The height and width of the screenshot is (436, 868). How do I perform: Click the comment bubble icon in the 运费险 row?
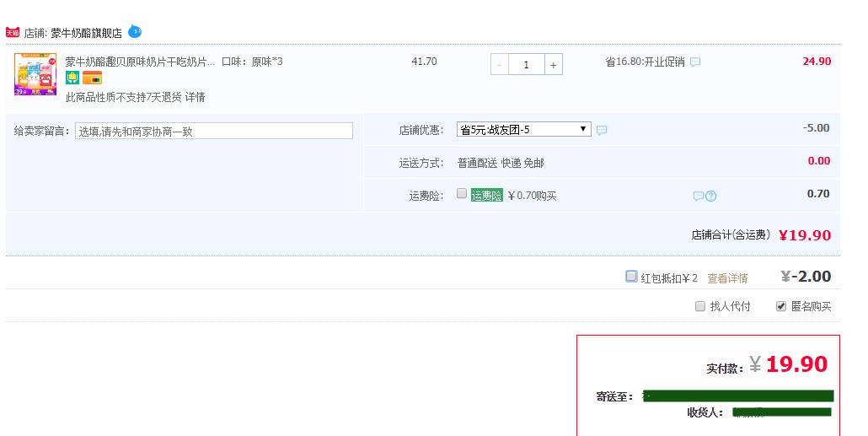[x=699, y=196]
